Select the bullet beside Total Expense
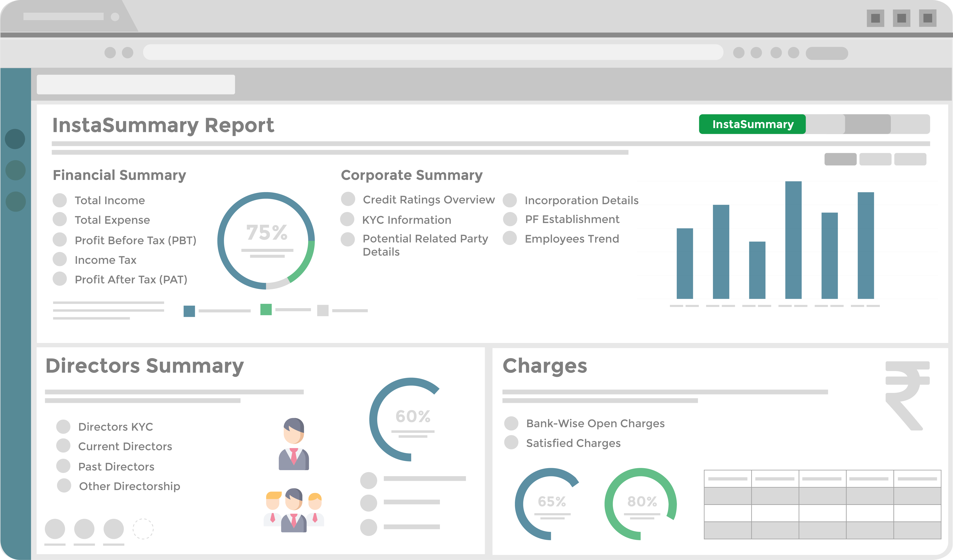953x560 pixels. coord(60,219)
